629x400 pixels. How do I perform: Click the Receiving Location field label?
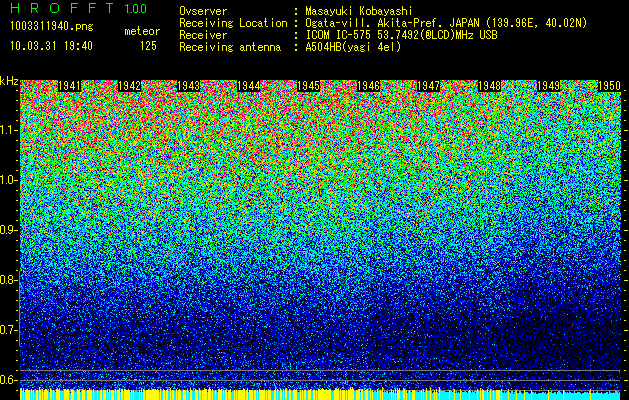233,23
